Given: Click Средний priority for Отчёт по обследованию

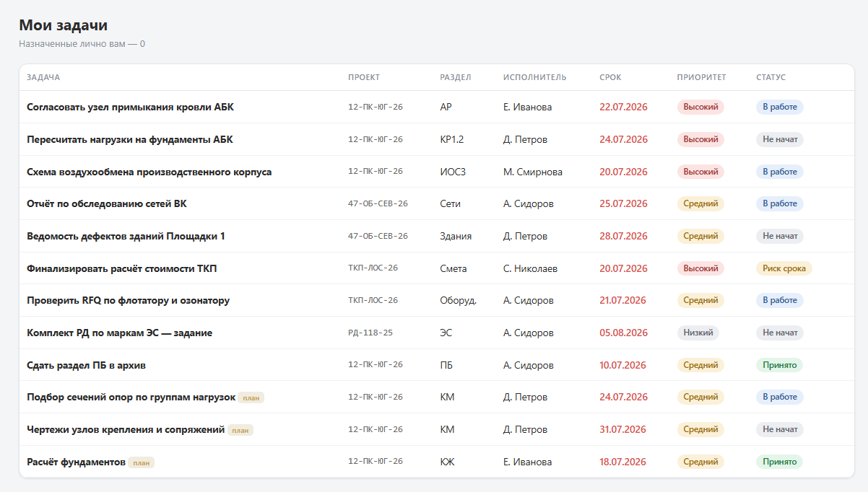Looking at the screenshot, I should tap(700, 203).
